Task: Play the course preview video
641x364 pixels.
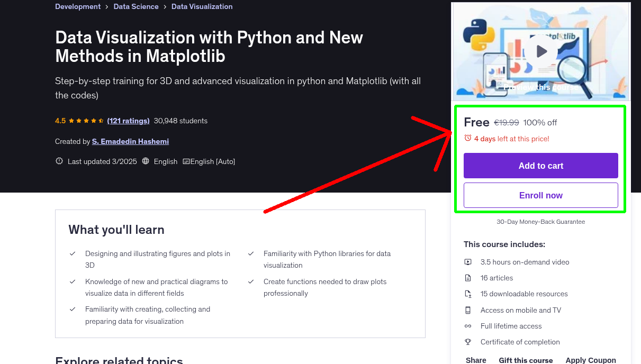Action: [x=541, y=51]
